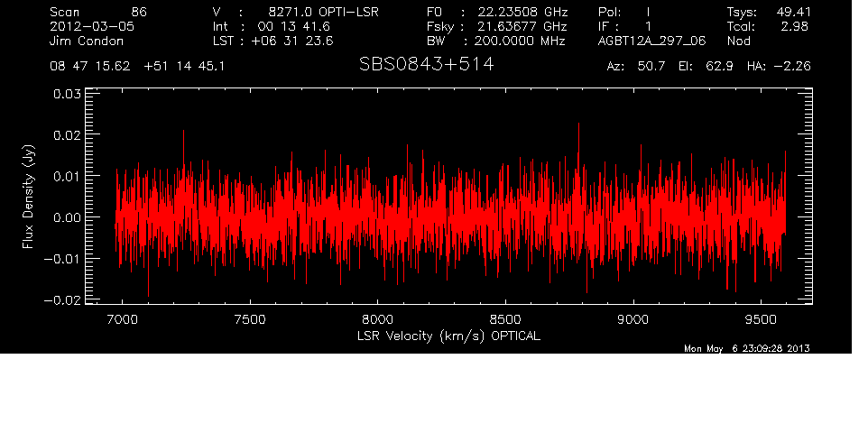Click x-axis tick label 8000
Screen dimensions: 868x442
[x=377, y=319]
